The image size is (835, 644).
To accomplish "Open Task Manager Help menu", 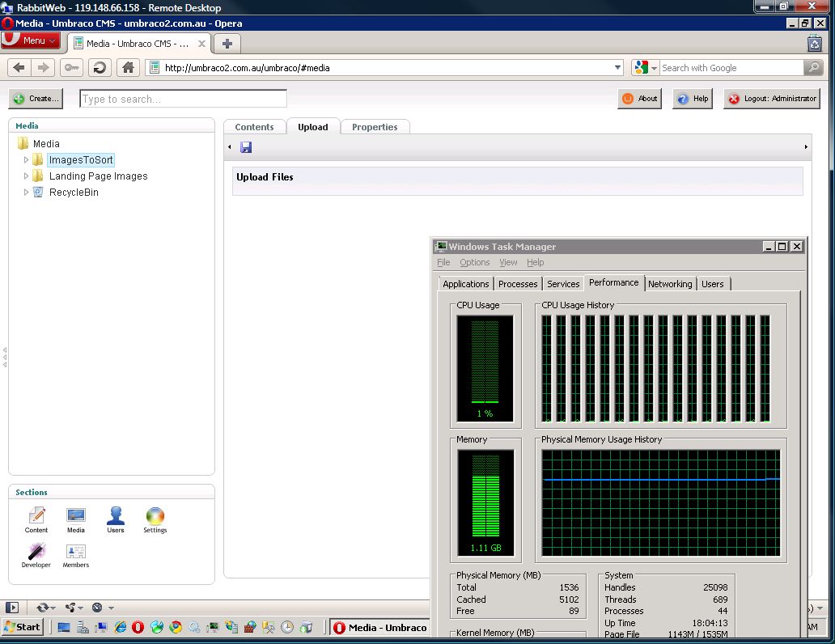I will [x=535, y=262].
